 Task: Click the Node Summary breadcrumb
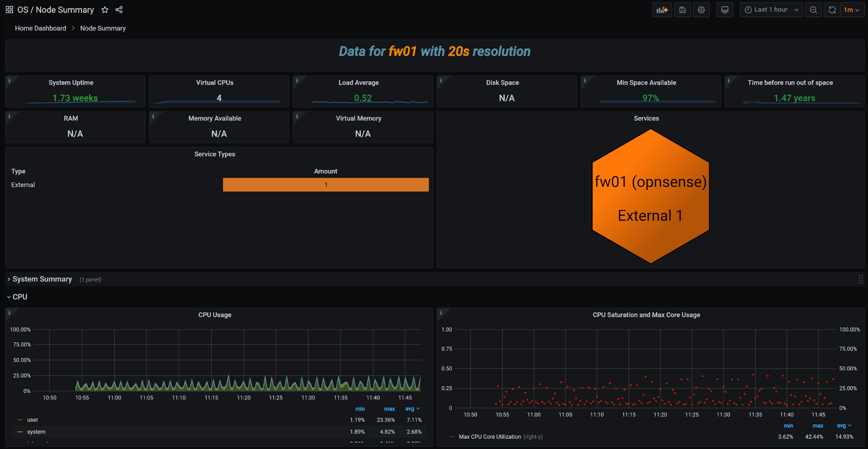click(102, 28)
